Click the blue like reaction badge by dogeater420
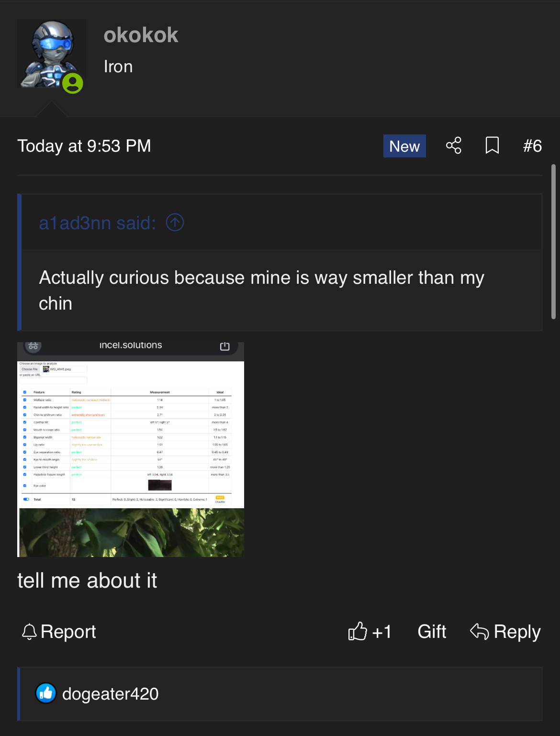The image size is (560, 736). click(x=46, y=693)
